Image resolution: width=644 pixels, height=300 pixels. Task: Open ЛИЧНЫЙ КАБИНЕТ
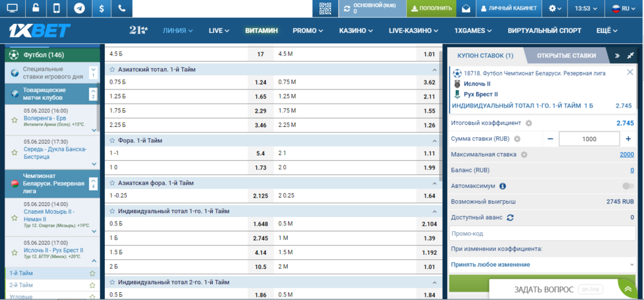pyautogui.click(x=509, y=8)
